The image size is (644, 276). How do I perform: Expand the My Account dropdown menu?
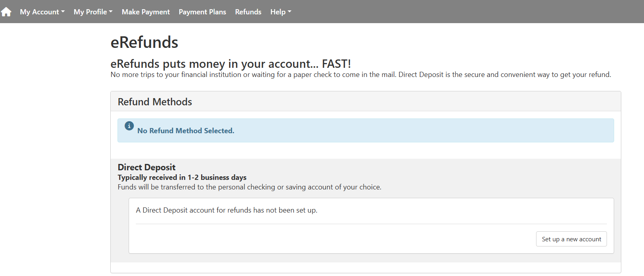click(42, 12)
